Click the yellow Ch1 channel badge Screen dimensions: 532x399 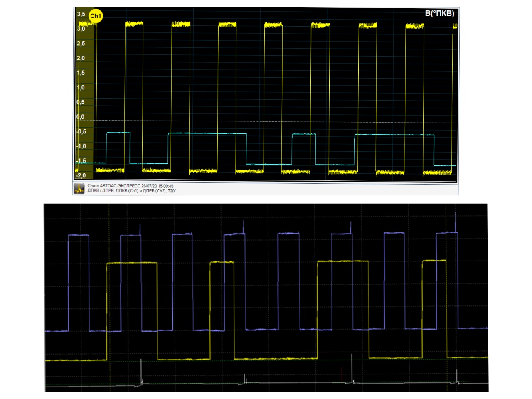coord(96,16)
